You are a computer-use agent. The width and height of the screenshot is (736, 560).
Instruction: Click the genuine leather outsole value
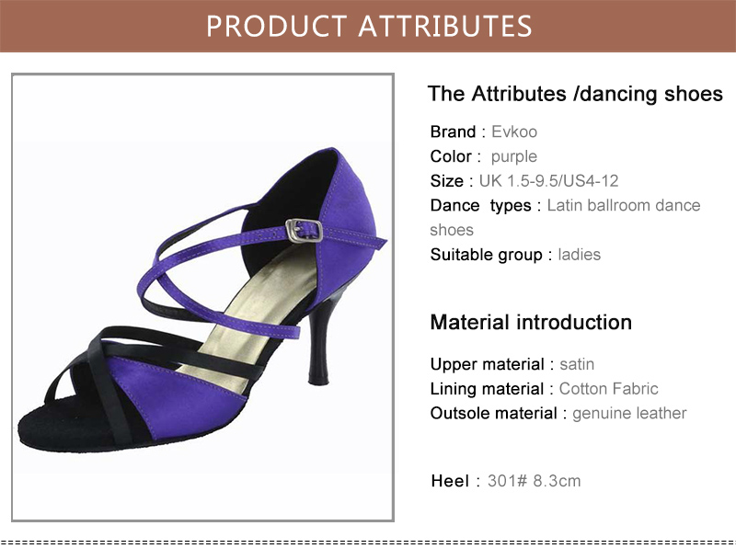[x=629, y=414]
